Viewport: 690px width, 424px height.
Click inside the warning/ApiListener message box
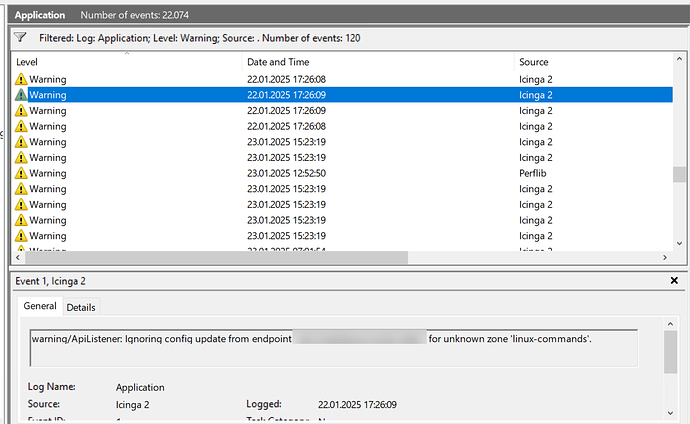pyautogui.click(x=334, y=348)
